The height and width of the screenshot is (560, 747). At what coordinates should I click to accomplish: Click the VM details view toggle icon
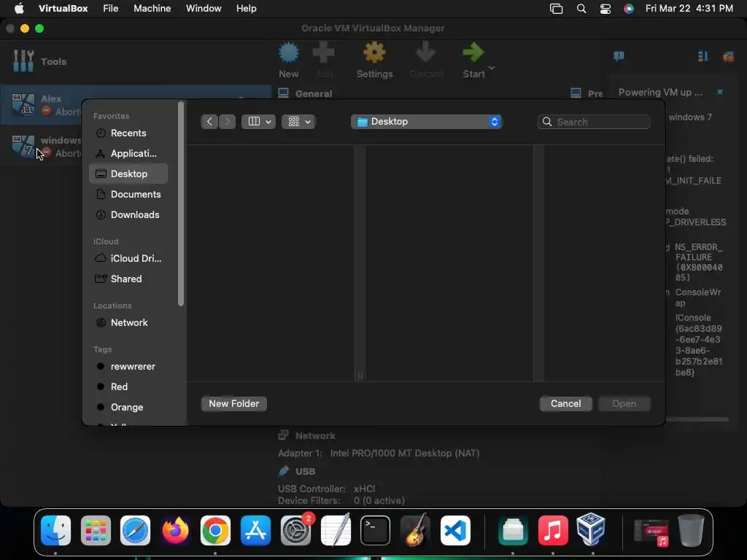pyautogui.click(x=703, y=57)
